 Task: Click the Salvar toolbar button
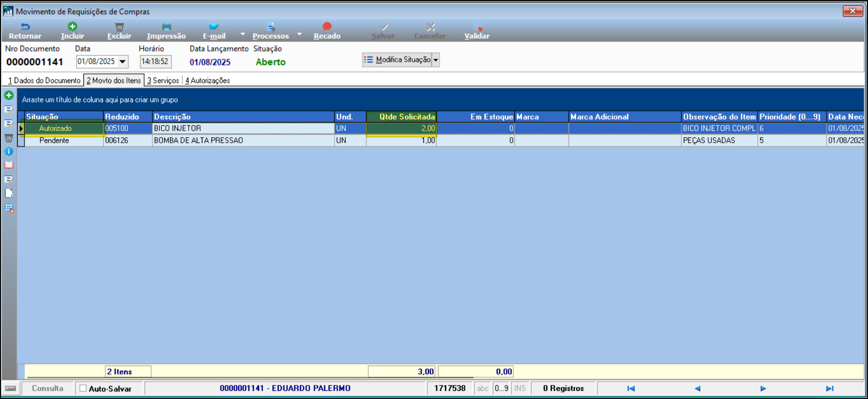(383, 31)
